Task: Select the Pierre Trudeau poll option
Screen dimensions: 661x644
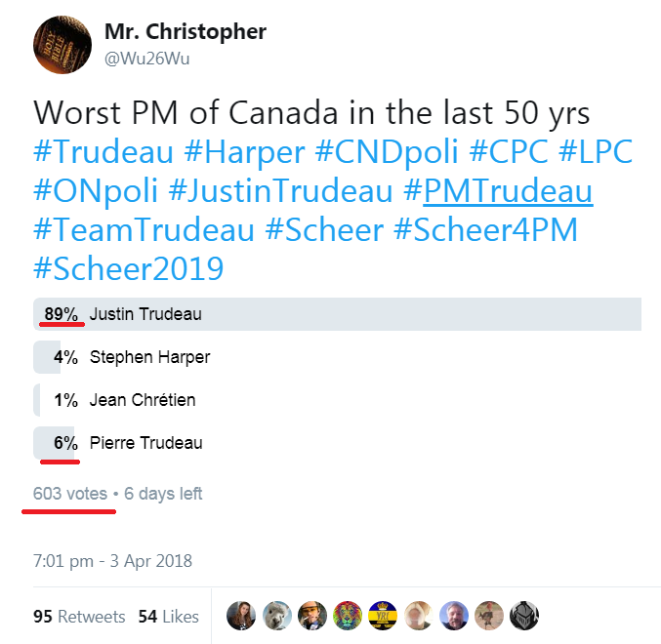Action: click(145, 443)
